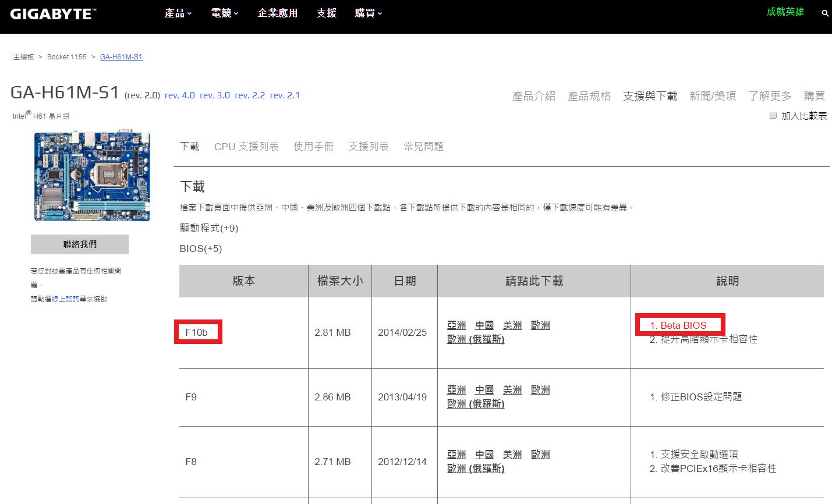Click the 聯絡我們 button
832x504 pixels.
pos(80,244)
